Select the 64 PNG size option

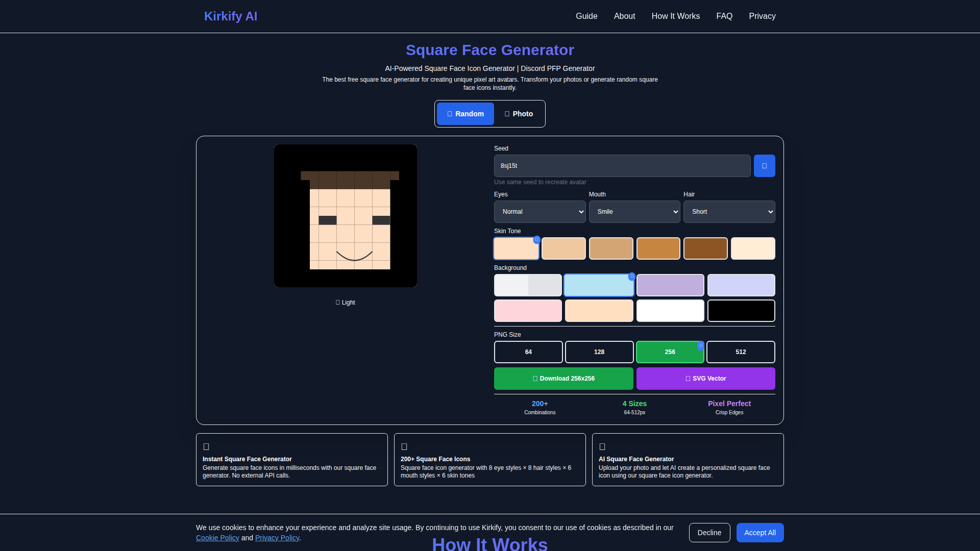528,352
